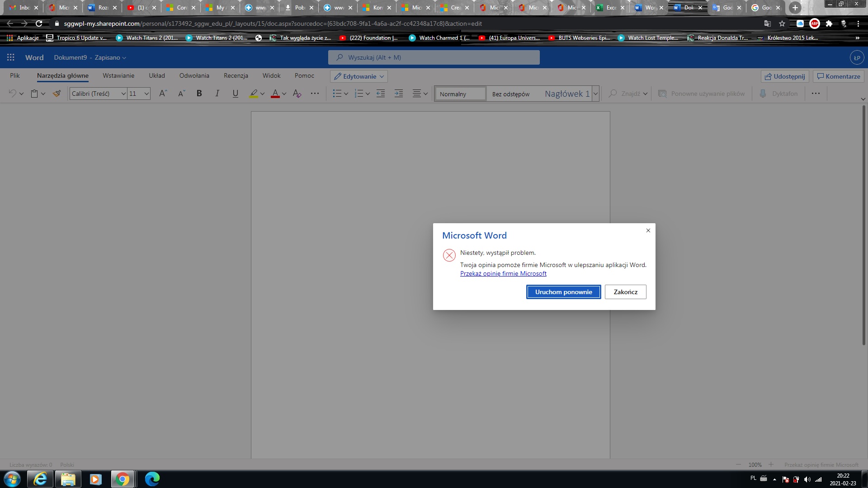The width and height of the screenshot is (868, 488).
Task: Open the app launcher waffle icon
Action: (x=11, y=57)
